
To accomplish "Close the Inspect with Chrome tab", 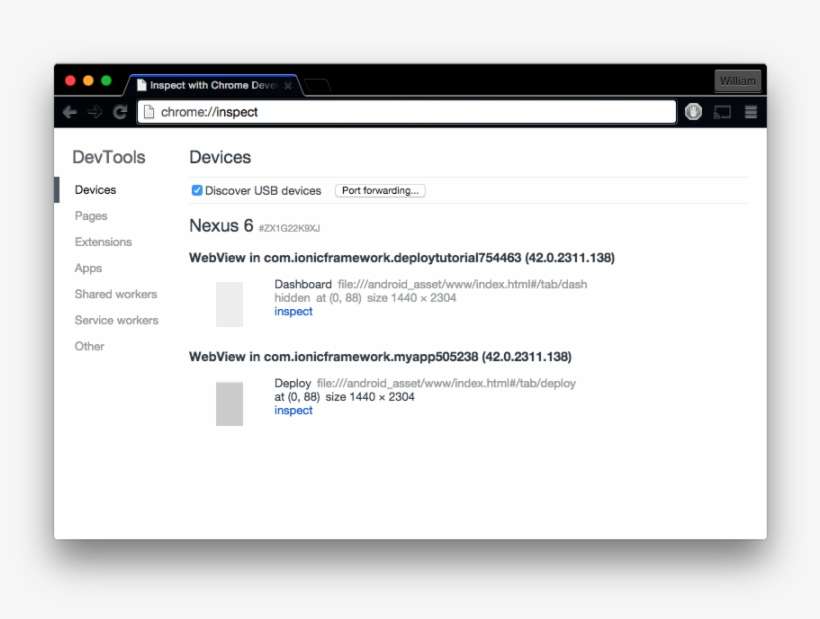I will coord(288,86).
